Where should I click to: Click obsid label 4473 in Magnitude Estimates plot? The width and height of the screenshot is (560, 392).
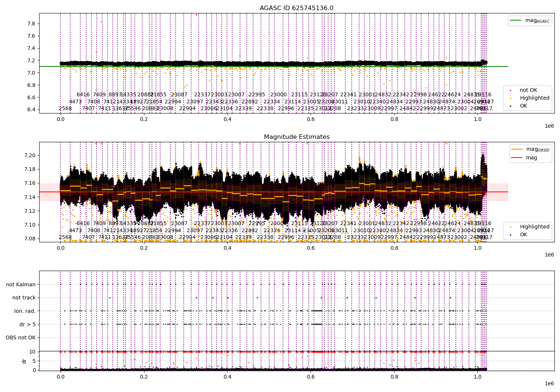click(75, 230)
